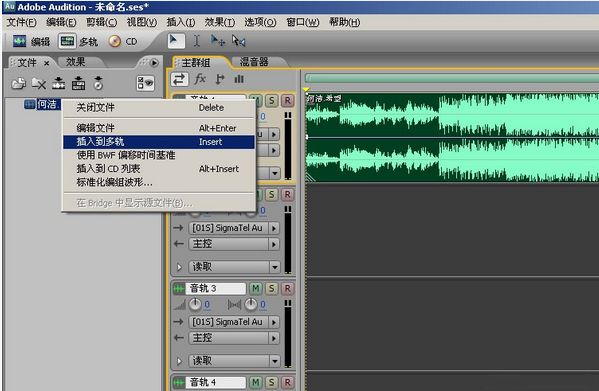This screenshot has height=391, width=599.
Task: Open the 效果(T) menu
Action: pyautogui.click(x=220, y=22)
